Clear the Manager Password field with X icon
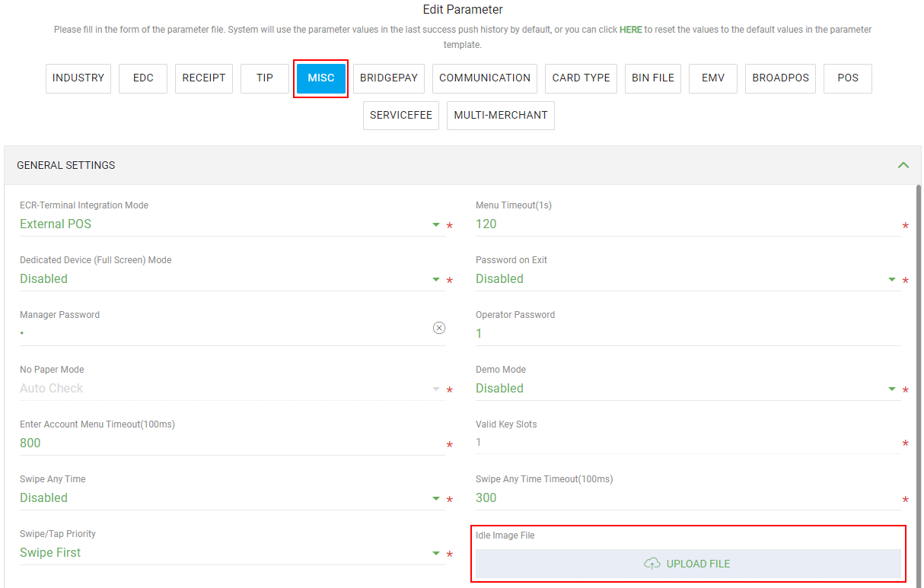924x588 pixels. coord(439,328)
